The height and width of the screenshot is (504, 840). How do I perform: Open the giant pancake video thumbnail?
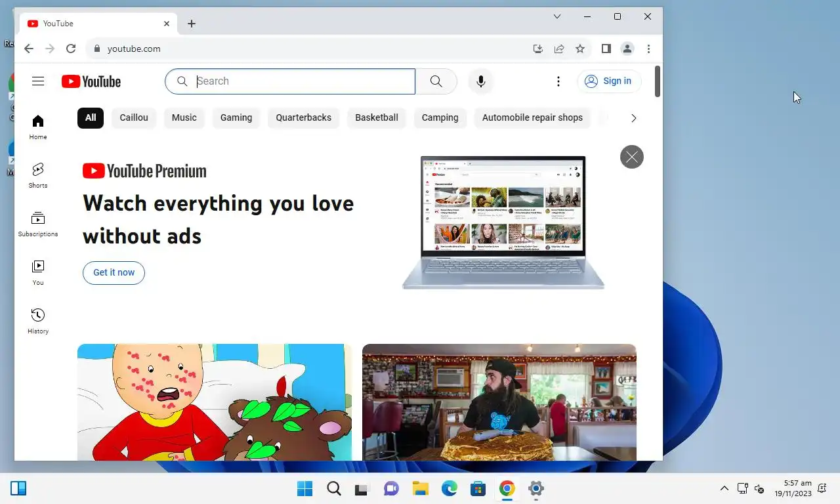pyautogui.click(x=499, y=402)
